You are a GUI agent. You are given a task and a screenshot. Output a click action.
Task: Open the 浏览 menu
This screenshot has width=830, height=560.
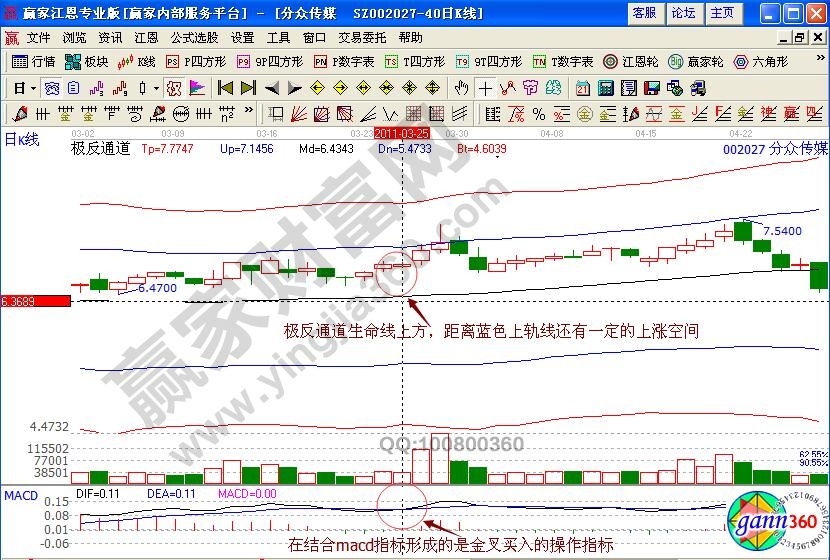coord(74,38)
